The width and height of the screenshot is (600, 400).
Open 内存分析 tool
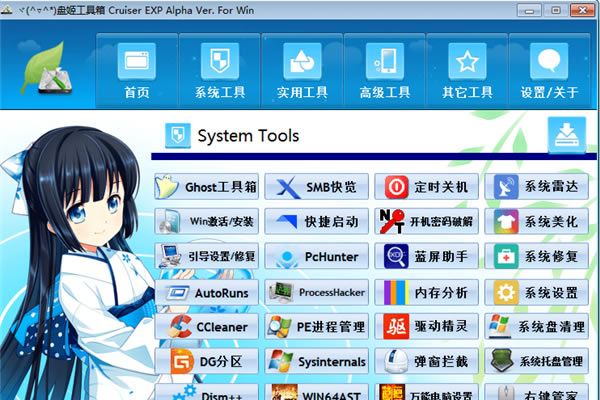tap(426, 292)
